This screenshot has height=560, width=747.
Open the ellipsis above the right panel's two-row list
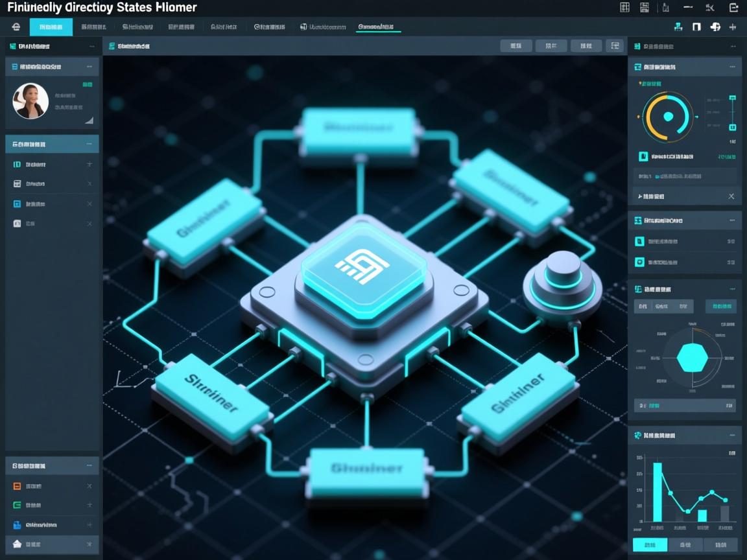(x=732, y=220)
